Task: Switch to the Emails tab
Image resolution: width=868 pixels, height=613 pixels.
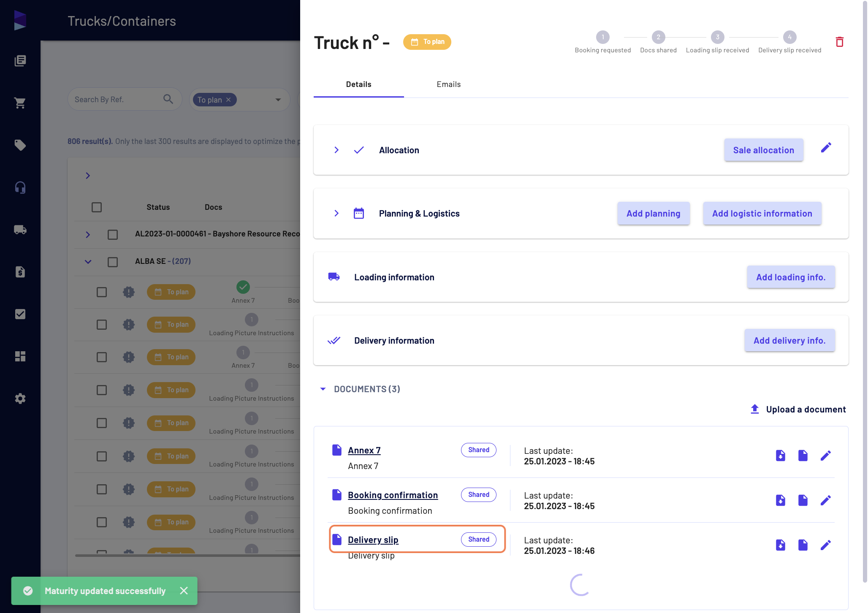Action: click(448, 84)
